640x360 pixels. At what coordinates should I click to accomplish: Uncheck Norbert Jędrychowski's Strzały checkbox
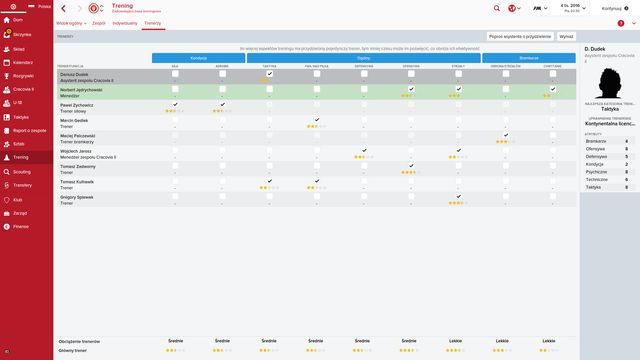click(x=458, y=89)
